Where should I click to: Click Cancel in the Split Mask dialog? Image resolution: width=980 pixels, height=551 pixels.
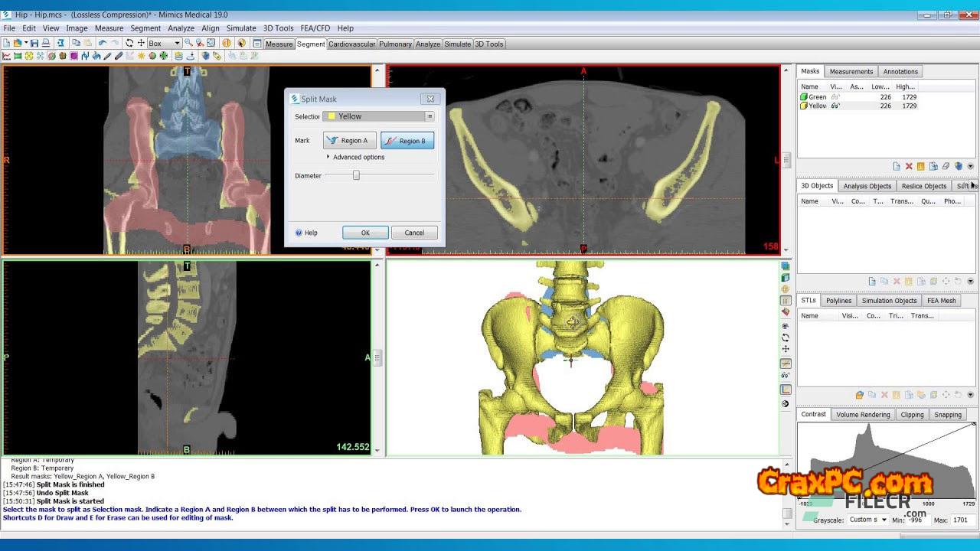pos(414,233)
